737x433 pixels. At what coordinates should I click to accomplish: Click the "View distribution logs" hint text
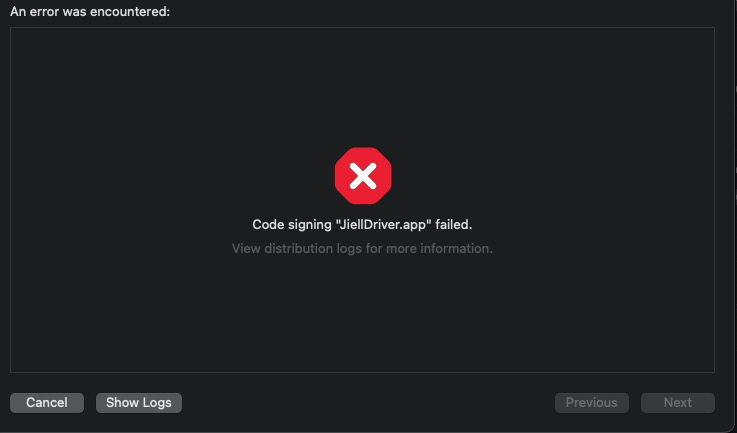click(x=362, y=248)
